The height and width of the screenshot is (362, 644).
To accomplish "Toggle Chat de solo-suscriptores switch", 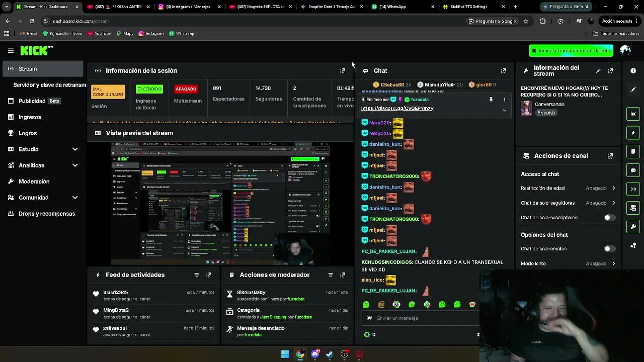I will (x=609, y=218).
